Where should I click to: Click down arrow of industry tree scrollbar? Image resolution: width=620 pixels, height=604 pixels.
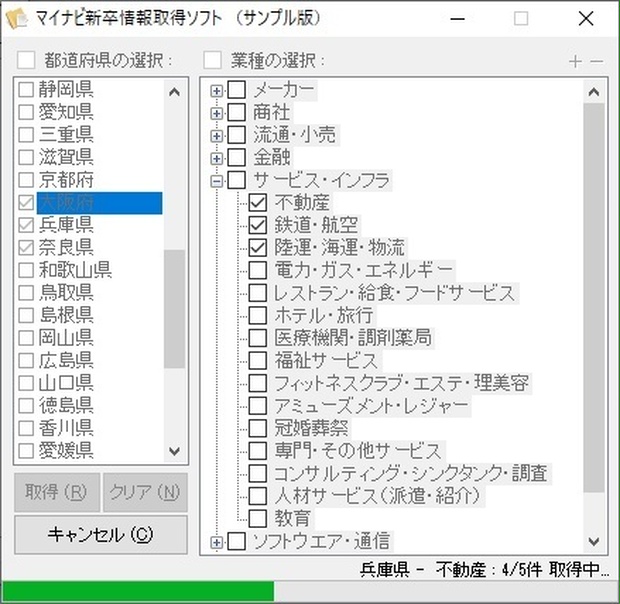594,541
